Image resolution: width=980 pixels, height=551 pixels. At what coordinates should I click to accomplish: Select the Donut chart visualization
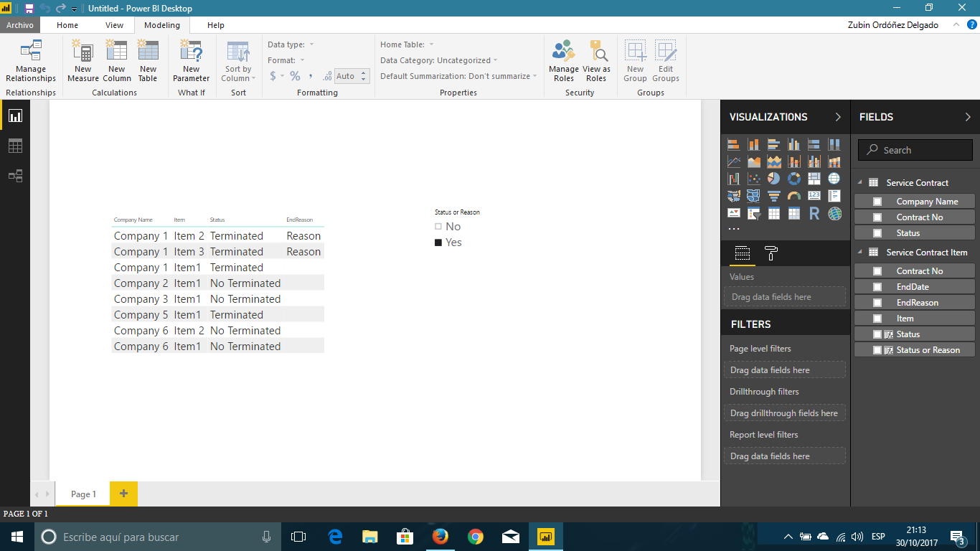(x=793, y=179)
